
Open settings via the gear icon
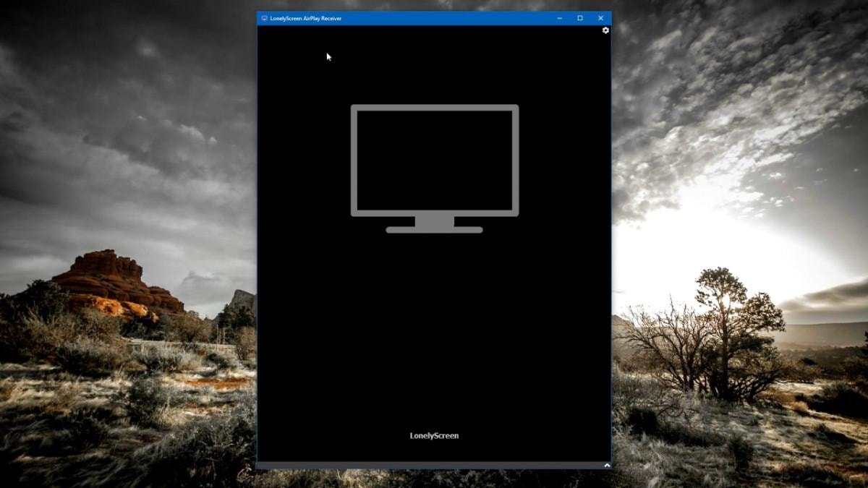point(605,30)
